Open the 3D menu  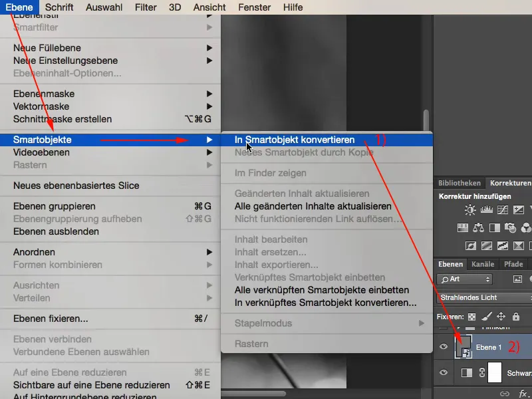tap(175, 7)
